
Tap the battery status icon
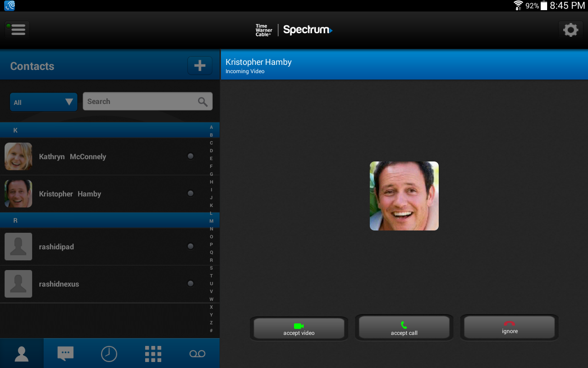tap(544, 6)
